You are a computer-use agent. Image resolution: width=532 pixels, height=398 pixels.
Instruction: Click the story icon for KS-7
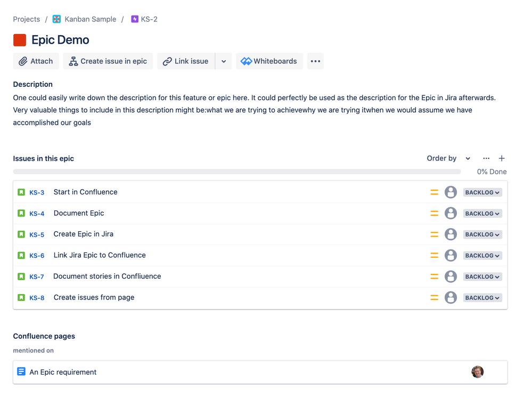pos(21,277)
